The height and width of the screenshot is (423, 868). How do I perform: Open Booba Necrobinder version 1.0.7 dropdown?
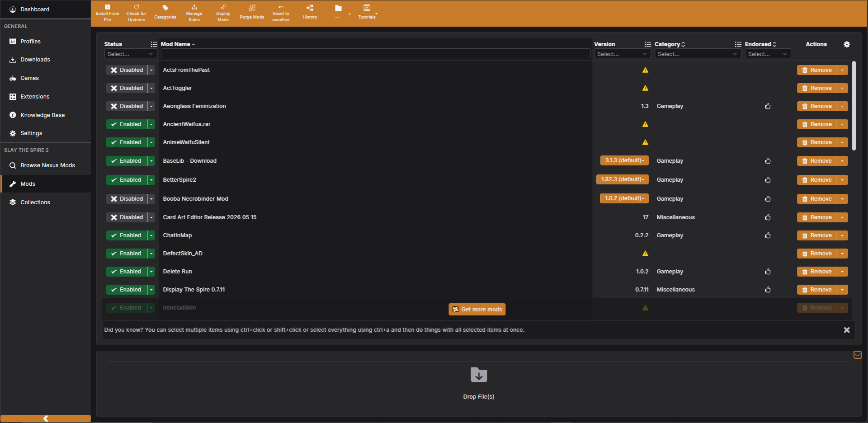[624, 198]
